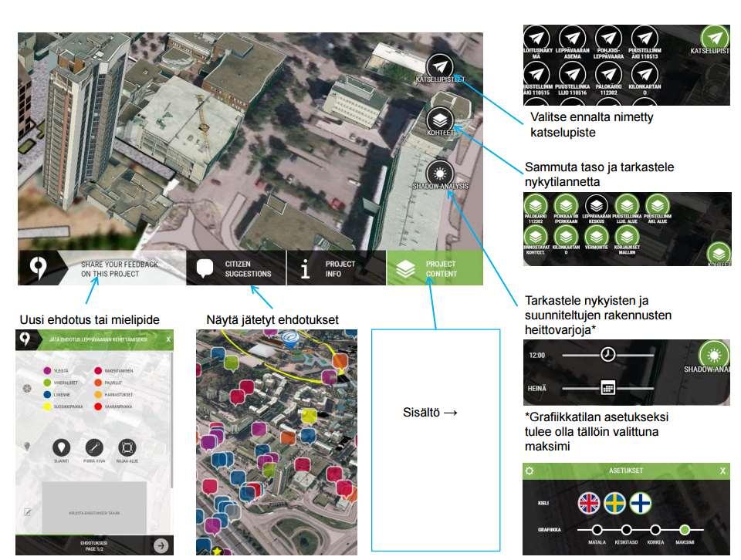
Task: Select the green Project Content tab
Action: pos(435,268)
